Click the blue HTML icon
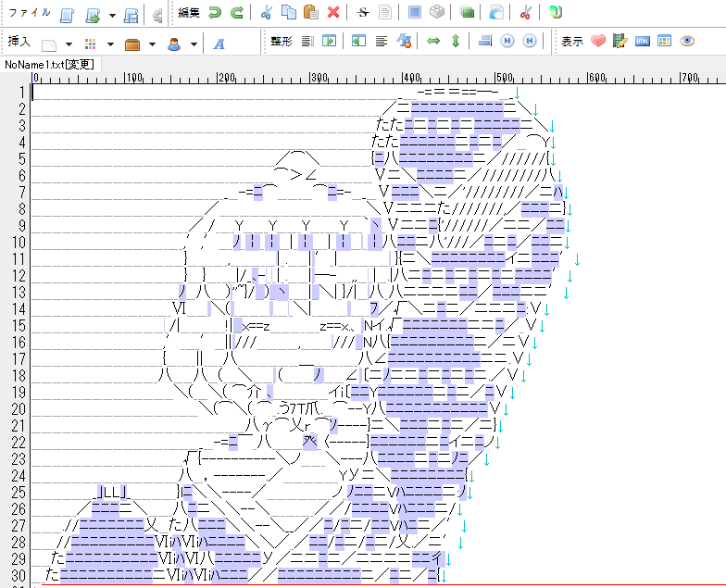The width and height of the screenshot is (726, 588). pyautogui.click(x=643, y=42)
